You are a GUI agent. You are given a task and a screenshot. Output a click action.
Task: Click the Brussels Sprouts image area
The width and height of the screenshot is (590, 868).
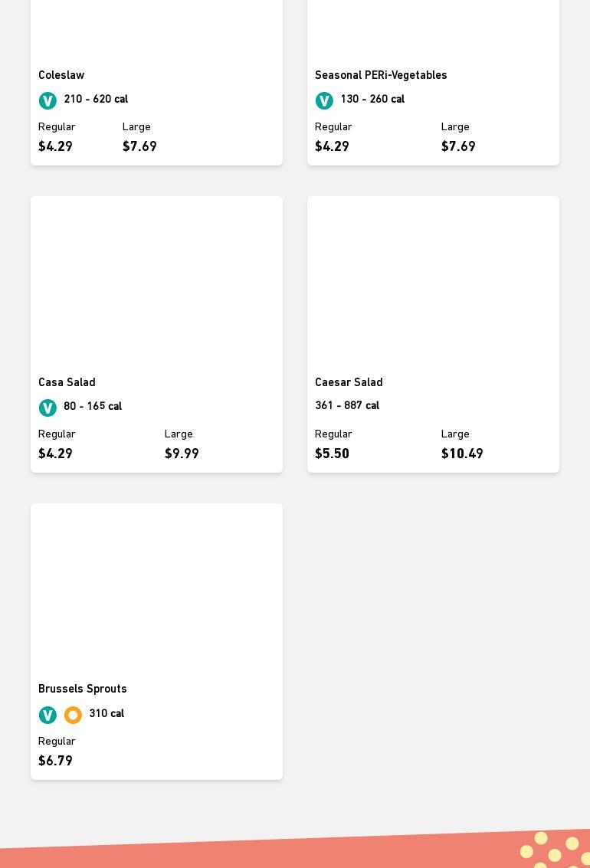[156, 588]
